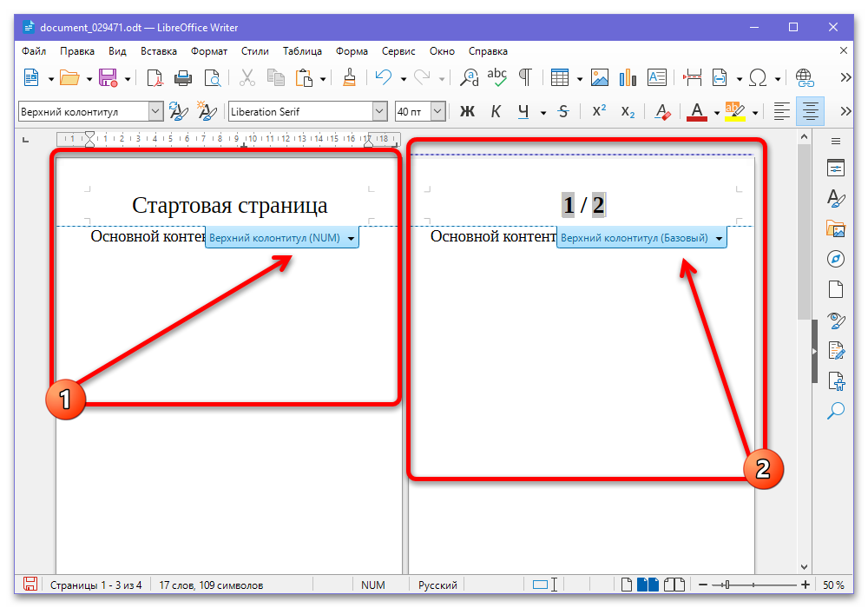This screenshot has width=868, height=608.
Task: Create a new style from selection
Action: pyautogui.click(x=207, y=112)
